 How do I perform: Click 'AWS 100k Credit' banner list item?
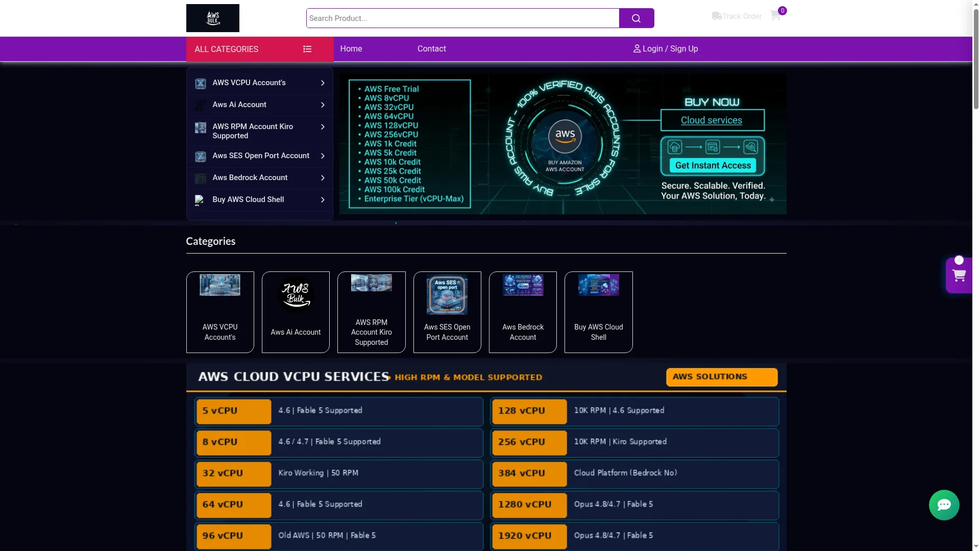(394, 190)
